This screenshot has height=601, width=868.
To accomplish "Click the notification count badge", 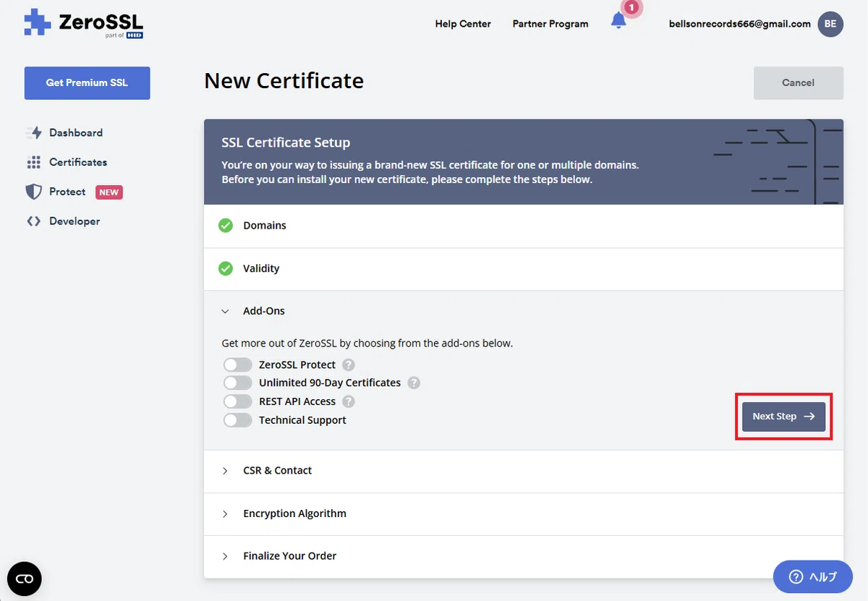I will click(631, 8).
